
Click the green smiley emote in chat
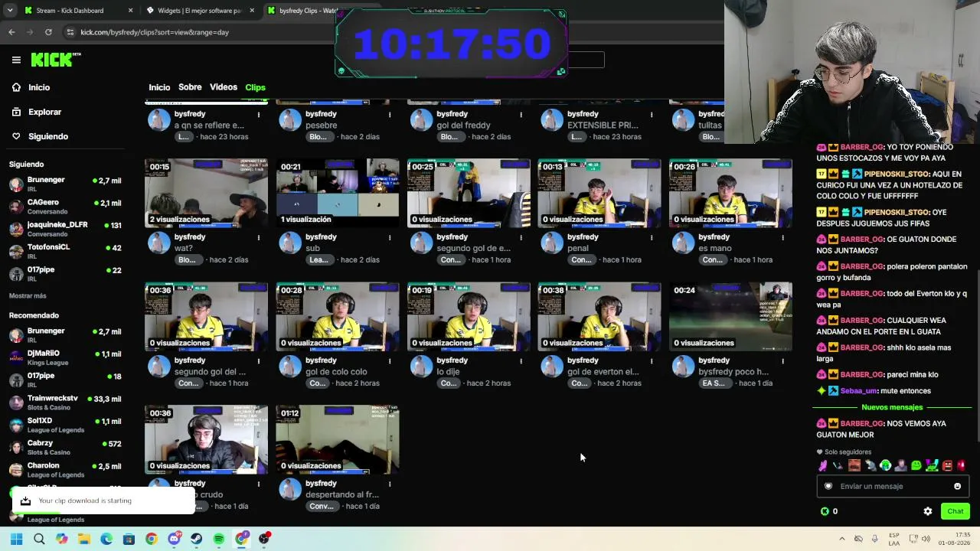click(x=916, y=465)
